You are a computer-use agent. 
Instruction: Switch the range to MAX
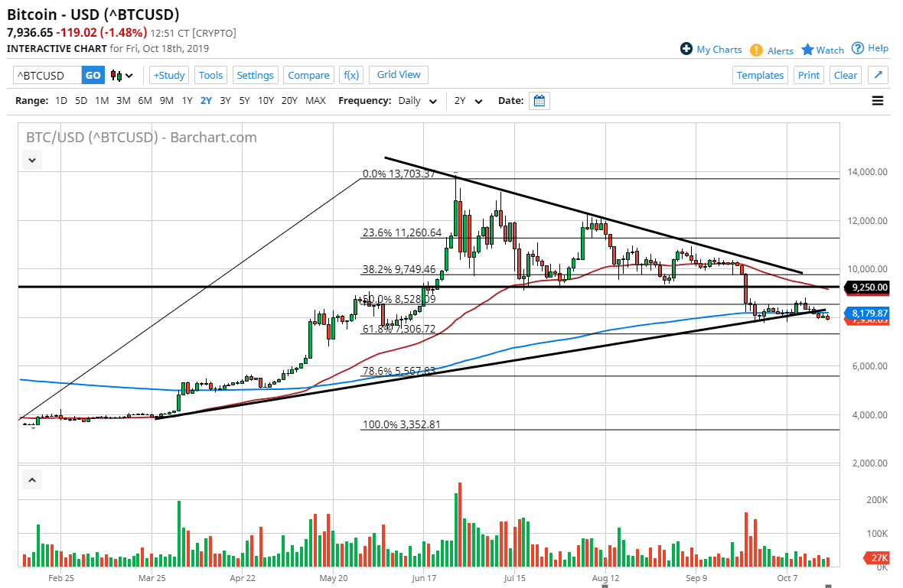pyautogui.click(x=315, y=100)
